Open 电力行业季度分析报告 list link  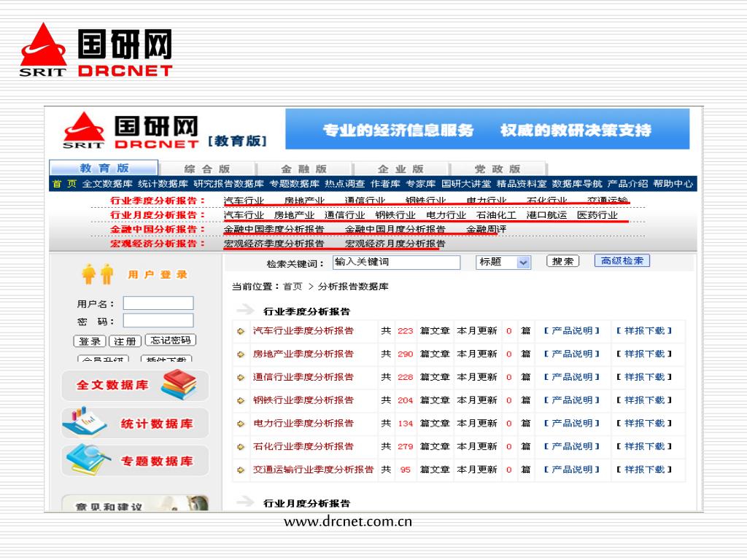click(303, 424)
